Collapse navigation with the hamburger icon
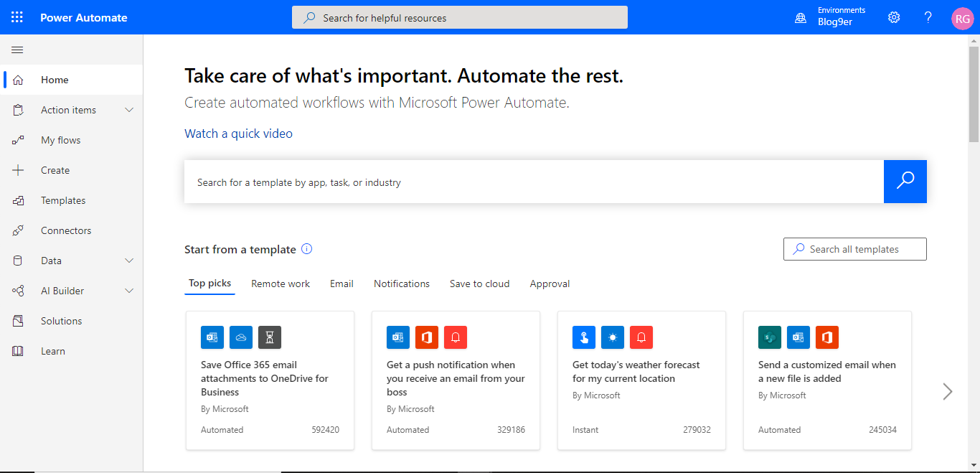This screenshot has height=473, width=980. (x=17, y=50)
